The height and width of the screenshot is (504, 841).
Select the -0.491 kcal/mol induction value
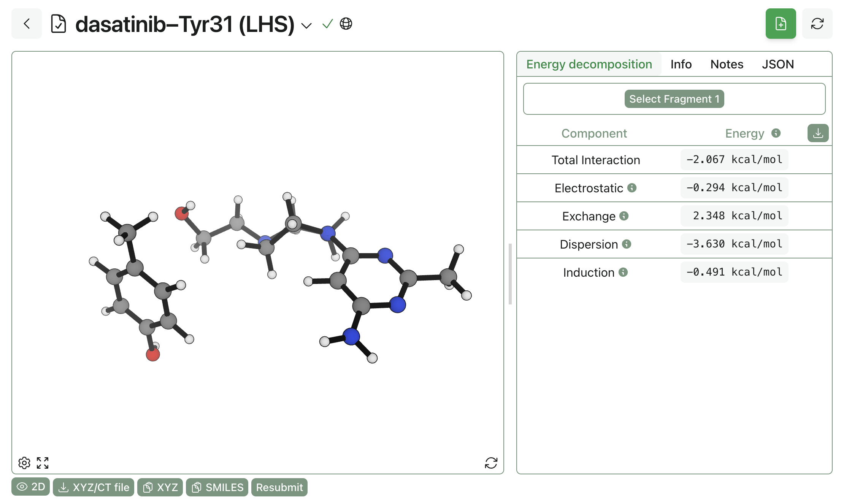(734, 272)
